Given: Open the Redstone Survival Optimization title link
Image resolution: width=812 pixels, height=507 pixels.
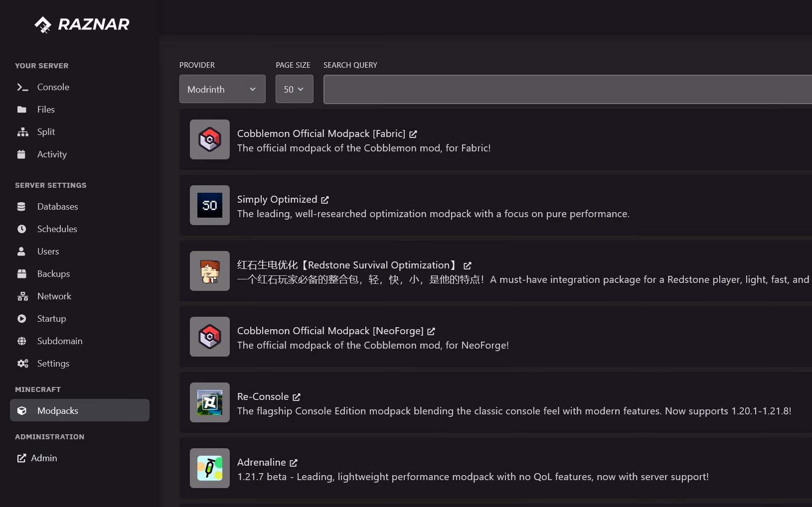Looking at the screenshot, I should pos(347,265).
